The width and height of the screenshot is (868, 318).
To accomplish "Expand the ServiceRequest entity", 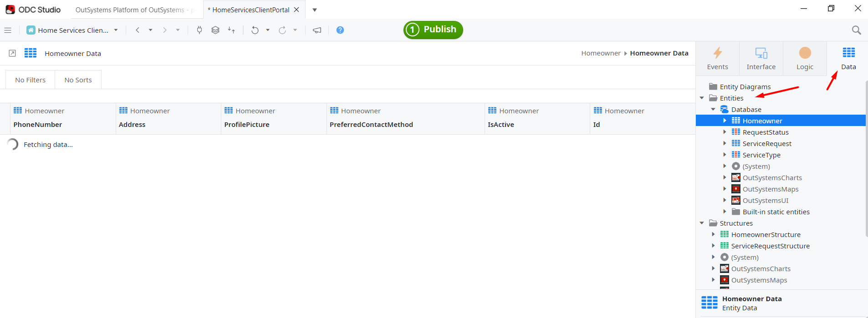I will click(x=725, y=143).
